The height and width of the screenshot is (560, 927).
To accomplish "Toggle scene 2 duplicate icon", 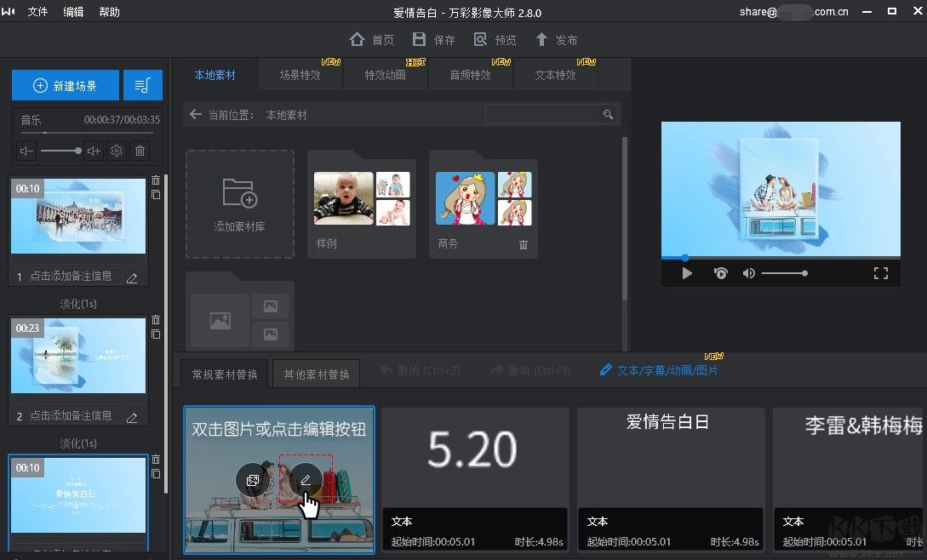I will (x=155, y=334).
